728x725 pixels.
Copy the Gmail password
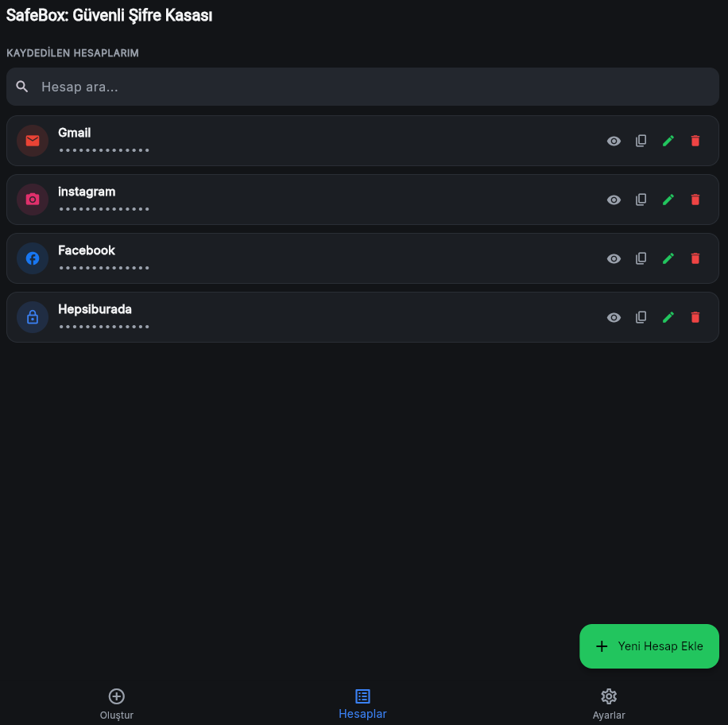coord(641,141)
